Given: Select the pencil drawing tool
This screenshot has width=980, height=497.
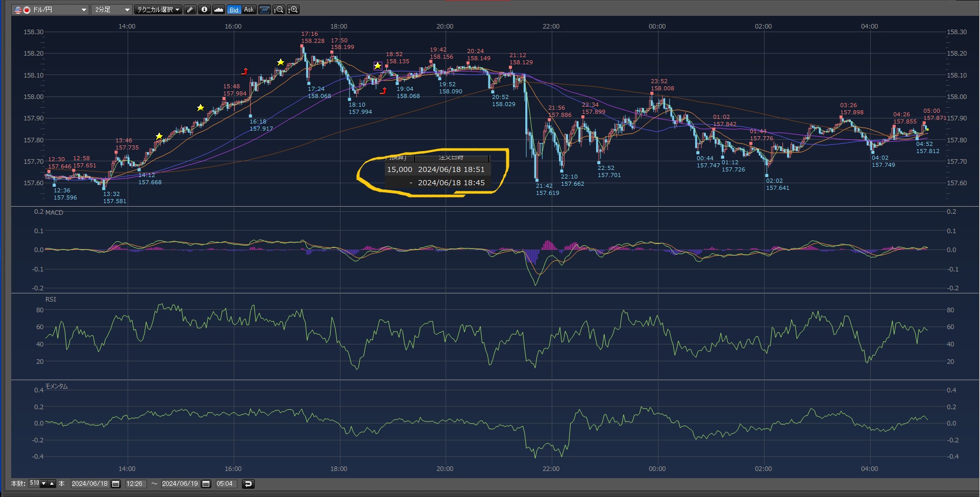Looking at the screenshot, I should coord(190,10).
